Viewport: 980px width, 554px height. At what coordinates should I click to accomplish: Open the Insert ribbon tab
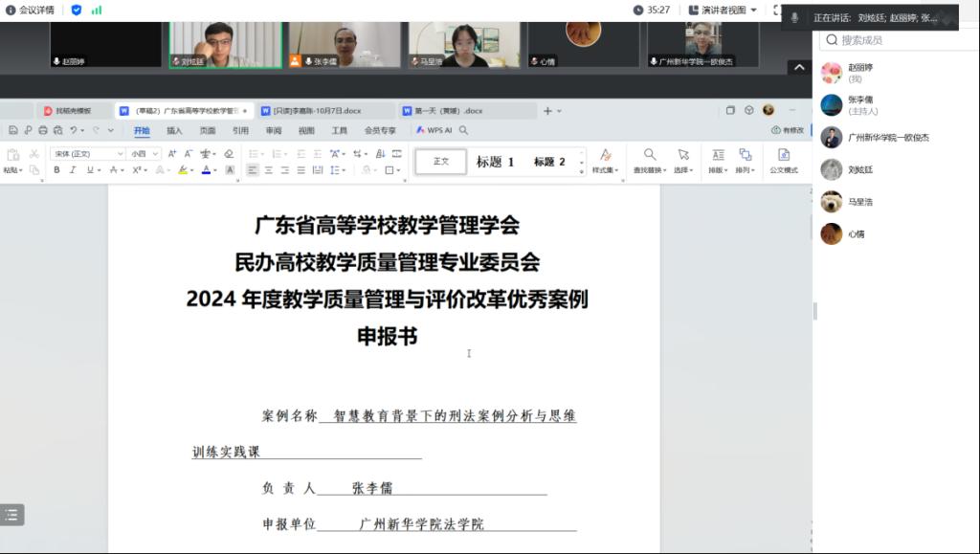tap(174, 130)
